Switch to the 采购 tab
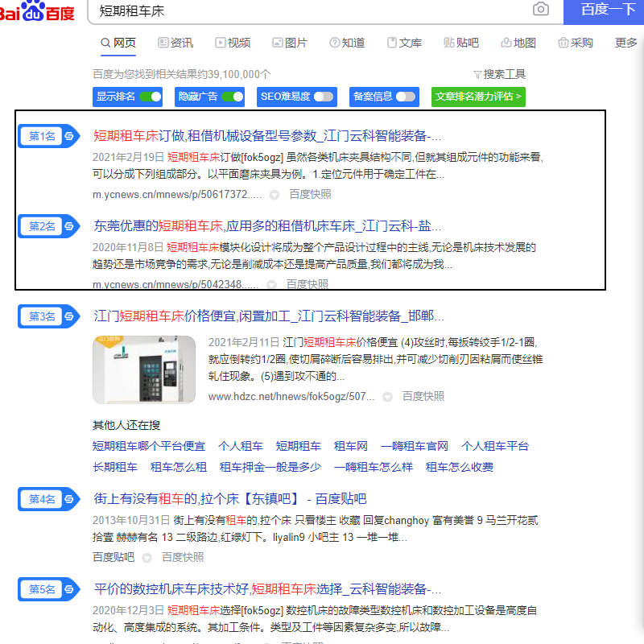 click(x=576, y=43)
